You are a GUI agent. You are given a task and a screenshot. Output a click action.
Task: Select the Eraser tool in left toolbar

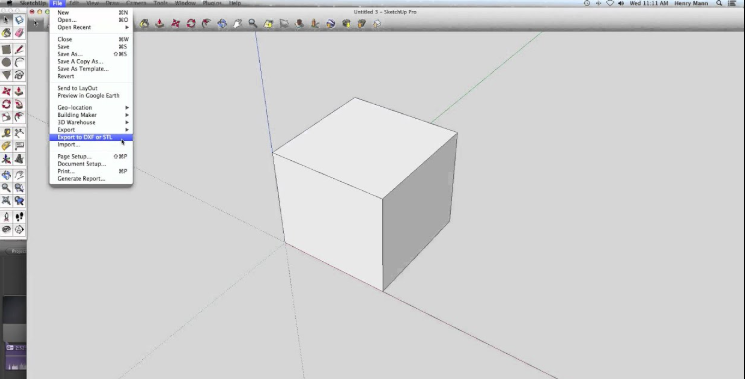coord(19,33)
